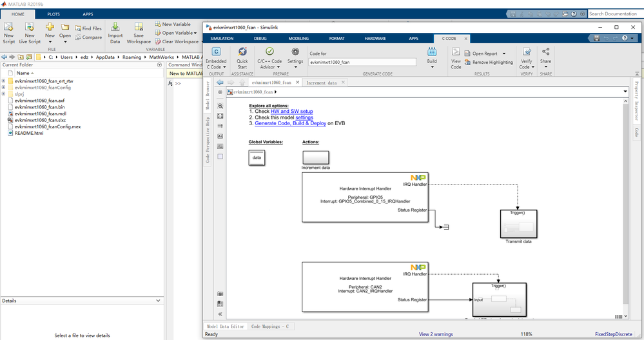Launch the C/C++ Code Advisor
The image size is (644, 340).
tap(269, 52)
